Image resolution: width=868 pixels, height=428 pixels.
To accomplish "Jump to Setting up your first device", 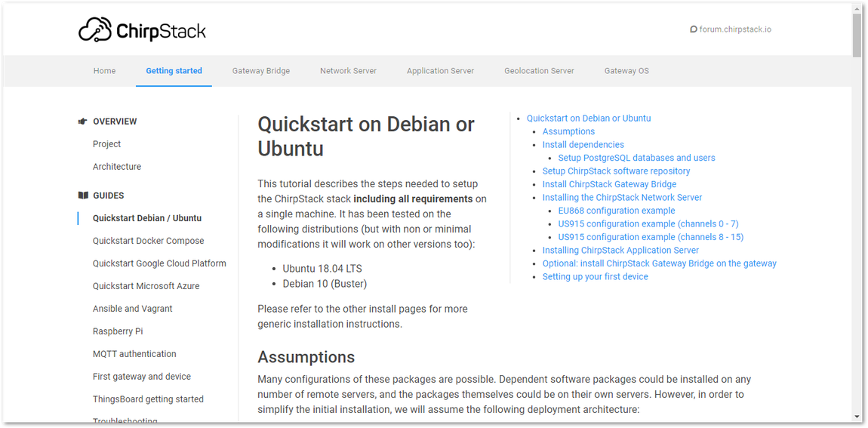I will click(595, 277).
